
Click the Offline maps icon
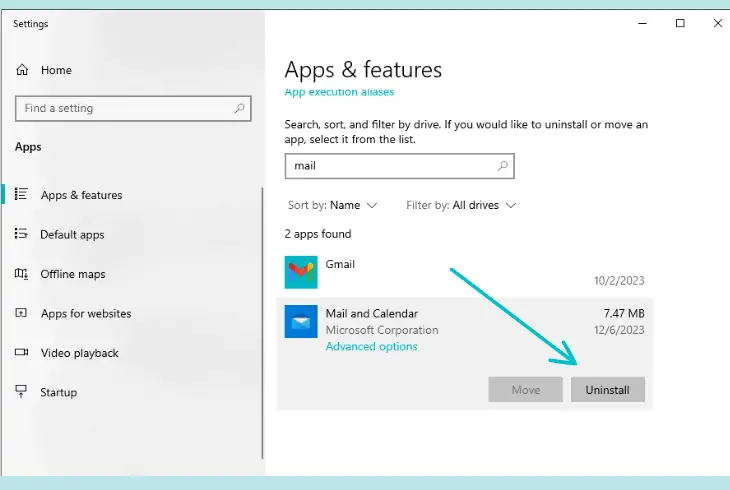(x=21, y=273)
